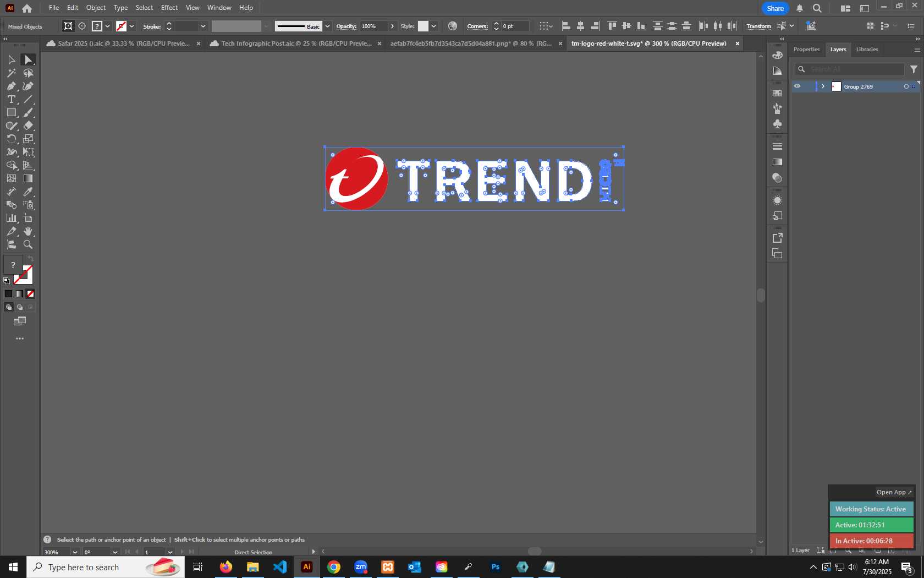Switch to Gradient fill mode button
924x578 pixels.
point(19,294)
